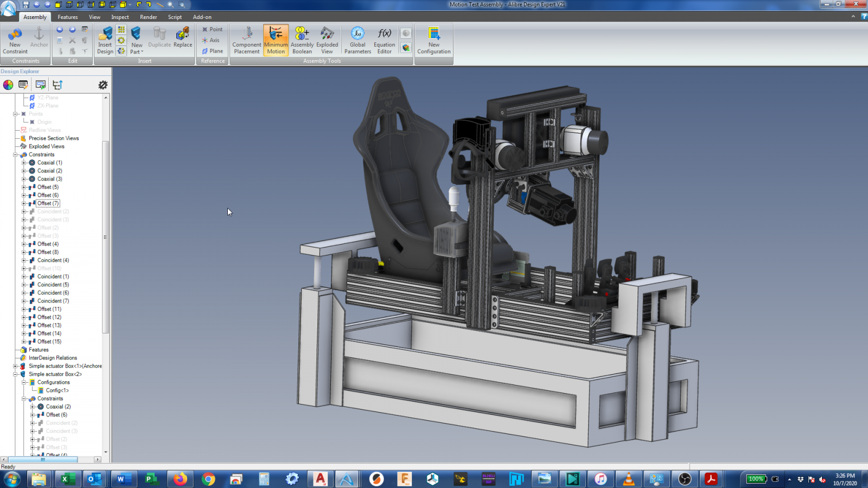The height and width of the screenshot is (488, 868).
Task: Collapse the top-level Constraints tree node
Action: coord(16,155)
